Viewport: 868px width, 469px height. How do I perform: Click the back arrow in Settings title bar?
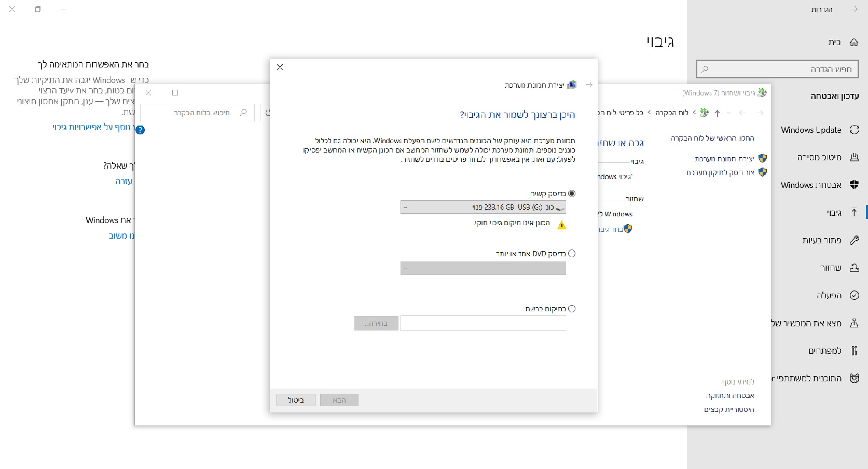click(x=854, y=9)
